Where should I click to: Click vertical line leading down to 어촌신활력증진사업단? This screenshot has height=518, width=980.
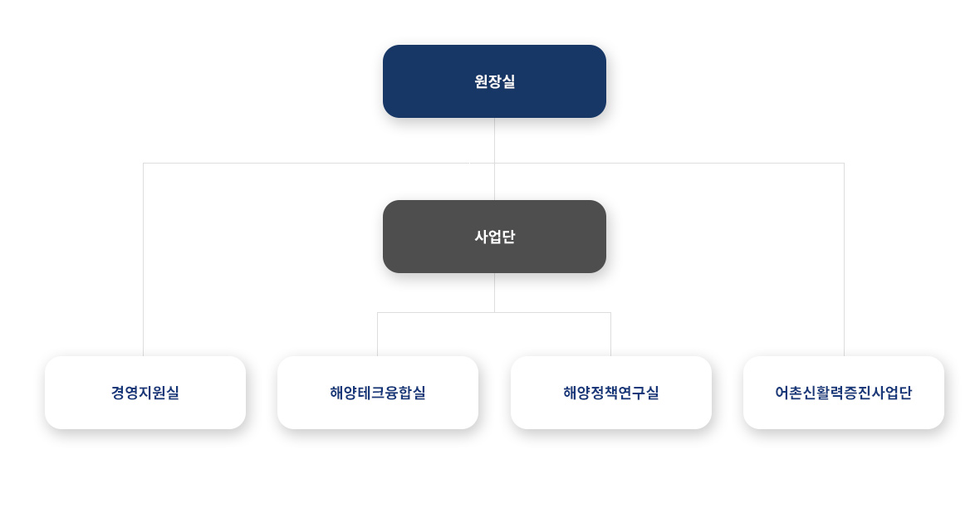tap(845, 259)
